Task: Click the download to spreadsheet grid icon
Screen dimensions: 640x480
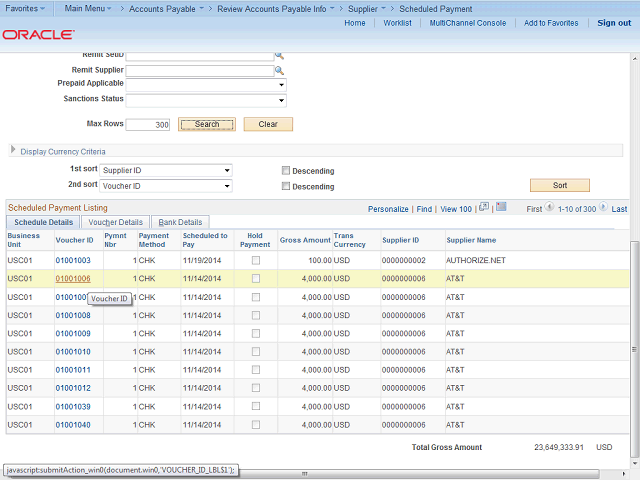Action: click(x=502, y=208)
